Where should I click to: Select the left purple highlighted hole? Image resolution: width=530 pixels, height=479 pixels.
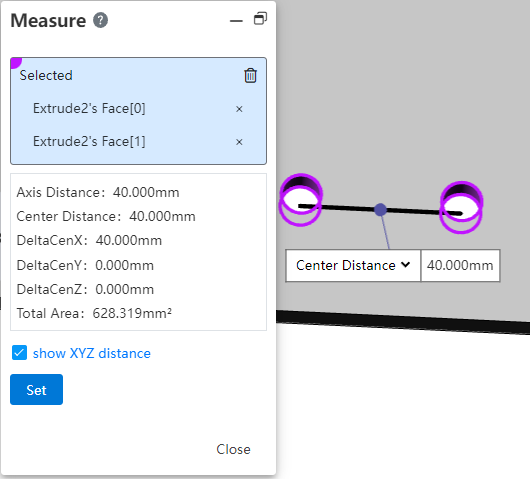tap(300, 200)
